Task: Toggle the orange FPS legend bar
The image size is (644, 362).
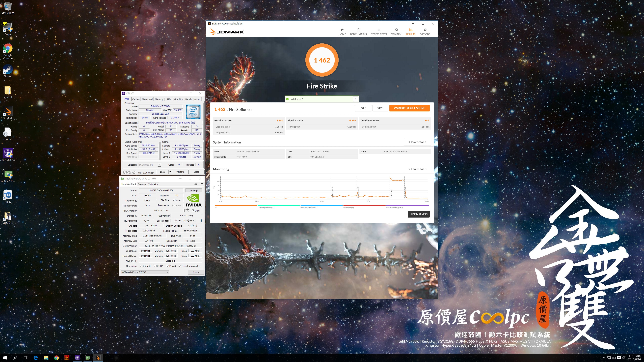Action: click(x=235, y=205)
